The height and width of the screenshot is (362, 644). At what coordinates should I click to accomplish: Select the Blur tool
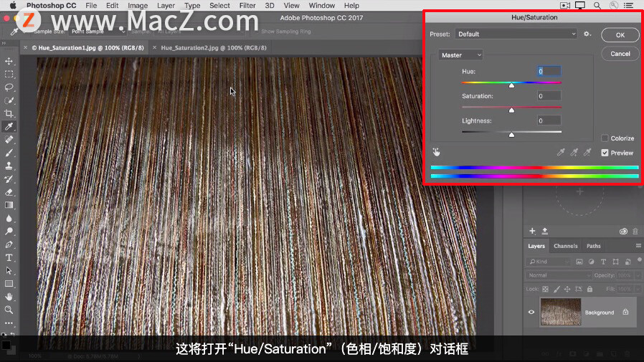(x=9, y=219)
